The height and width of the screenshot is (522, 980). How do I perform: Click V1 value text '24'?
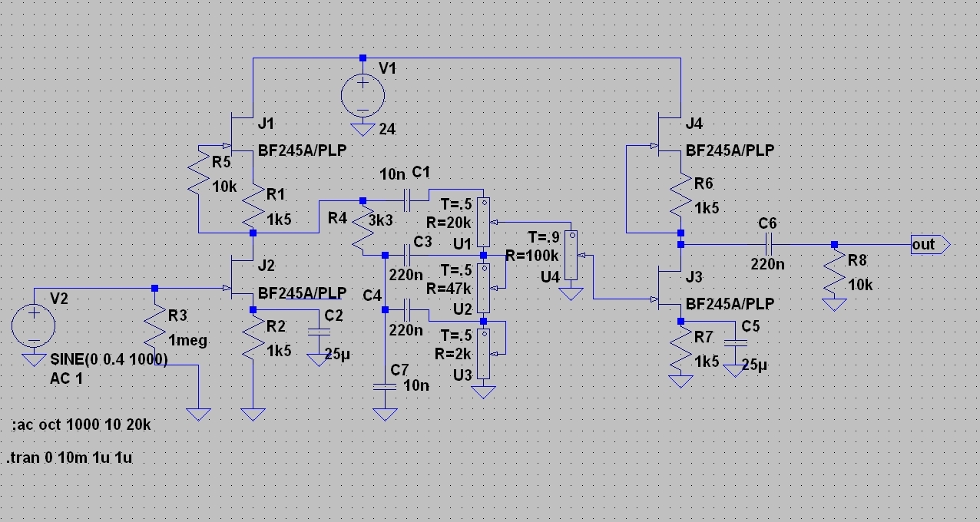(386, 128)
